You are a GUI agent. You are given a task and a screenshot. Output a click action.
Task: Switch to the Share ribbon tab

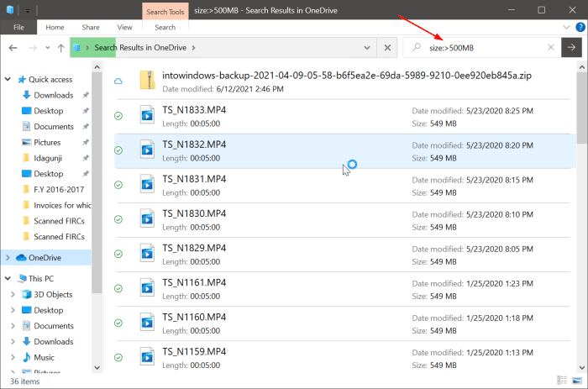coord(91,28)
